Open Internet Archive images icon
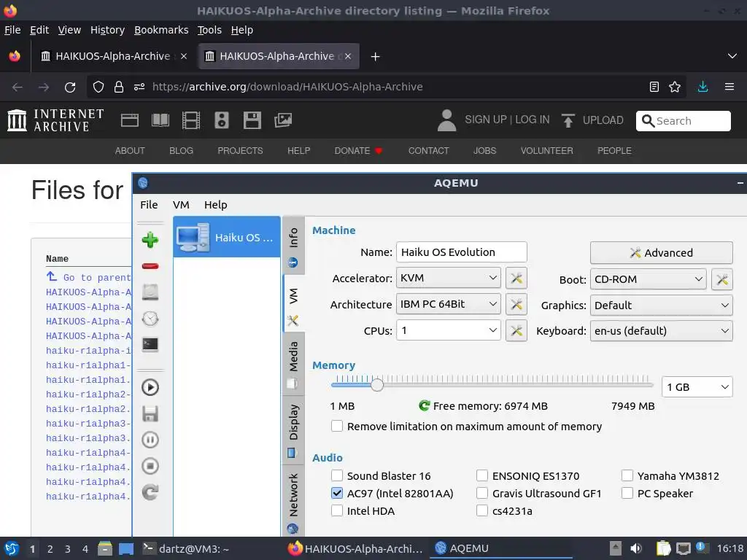 click(282, 120)
